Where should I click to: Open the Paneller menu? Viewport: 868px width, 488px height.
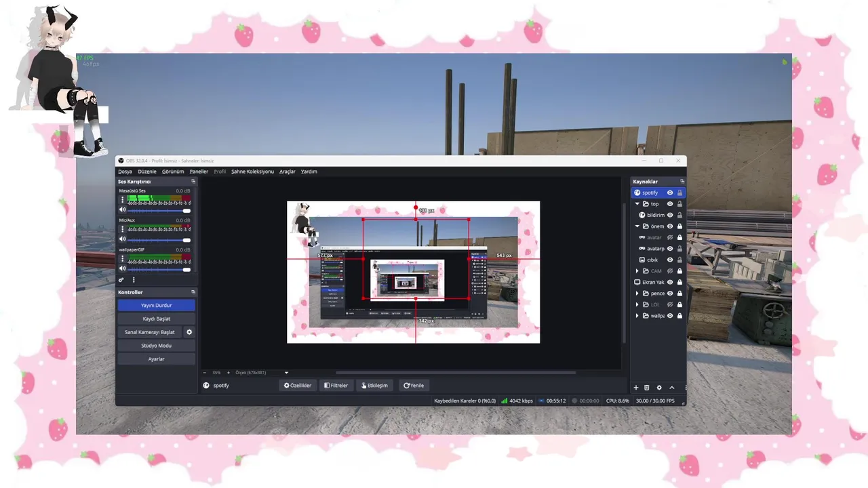(x=199, y=171)
